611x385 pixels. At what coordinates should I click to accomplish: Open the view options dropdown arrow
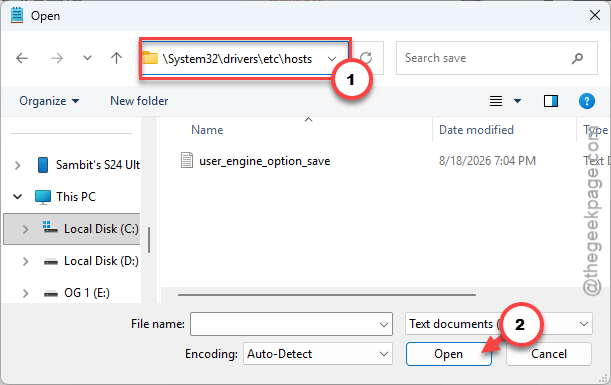pyautogui.click(x=517, y=101)
